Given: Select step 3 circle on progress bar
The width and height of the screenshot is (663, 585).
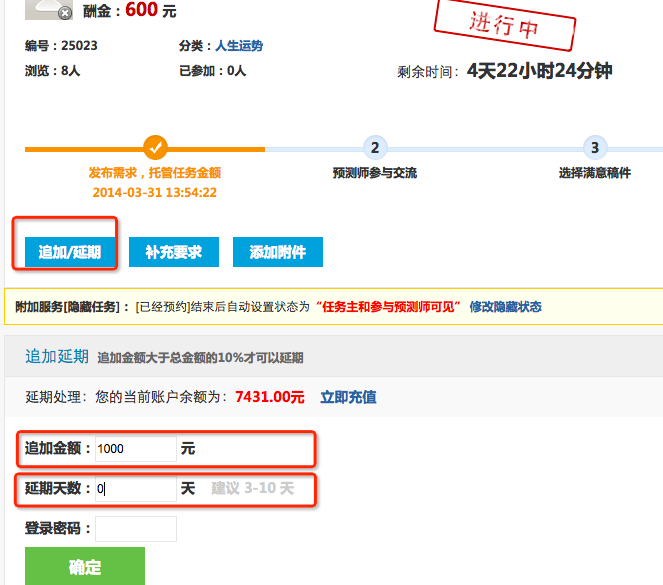Looking at the screenshot, I should coord(595,148).
